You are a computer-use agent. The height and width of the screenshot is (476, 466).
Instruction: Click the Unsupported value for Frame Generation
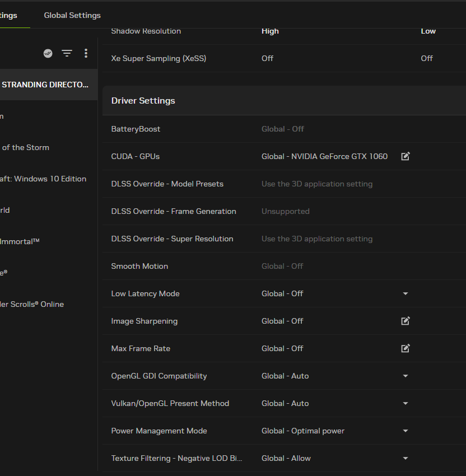pos(286,211)
